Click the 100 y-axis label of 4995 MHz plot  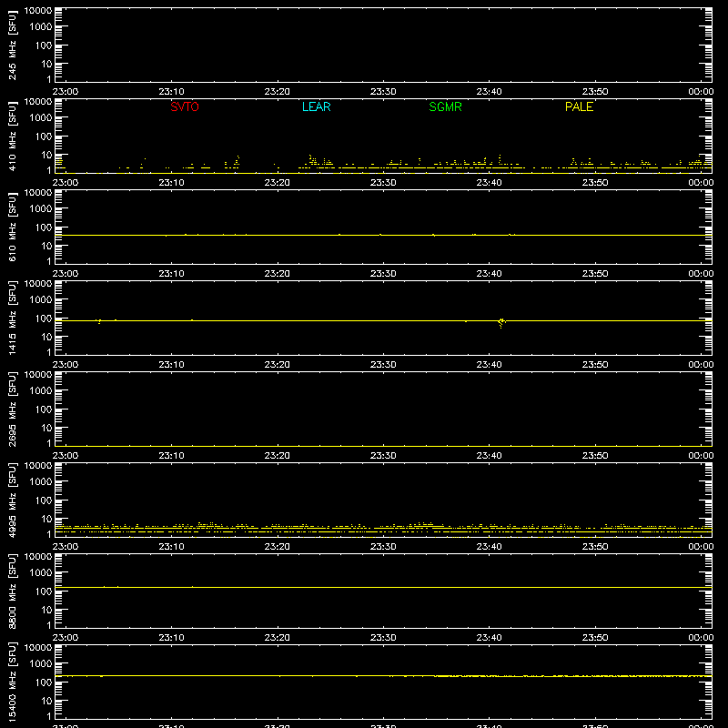pos(44,500)
